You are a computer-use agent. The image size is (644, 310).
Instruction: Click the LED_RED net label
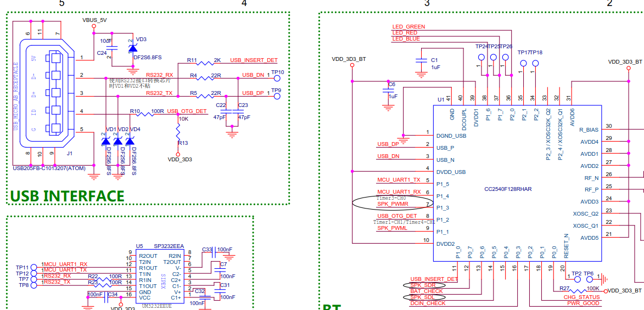click(405, 33)
